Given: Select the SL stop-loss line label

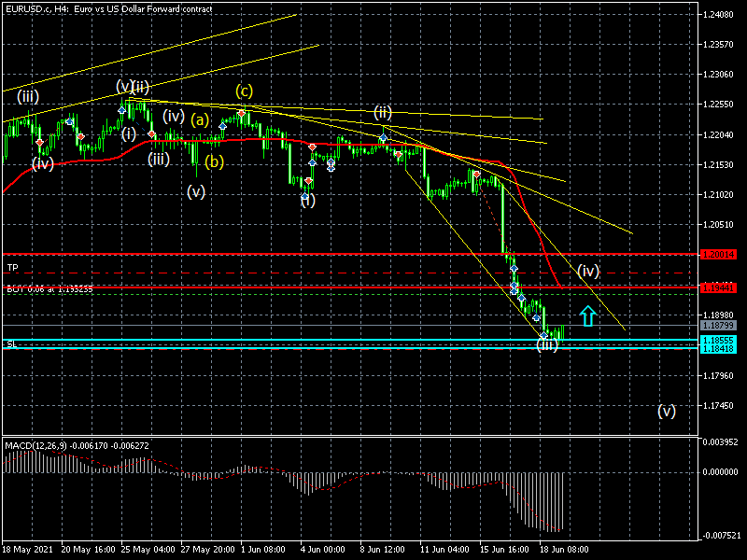Looking at the screenshot, I should (x=11, y=344).
